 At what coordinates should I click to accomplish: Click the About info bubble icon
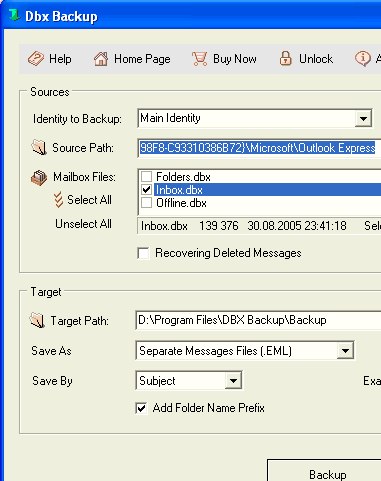click(363, 59)
